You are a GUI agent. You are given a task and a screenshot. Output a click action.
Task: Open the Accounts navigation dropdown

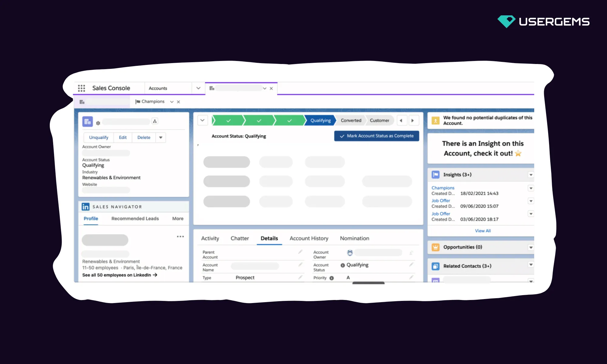click(198, 88)
